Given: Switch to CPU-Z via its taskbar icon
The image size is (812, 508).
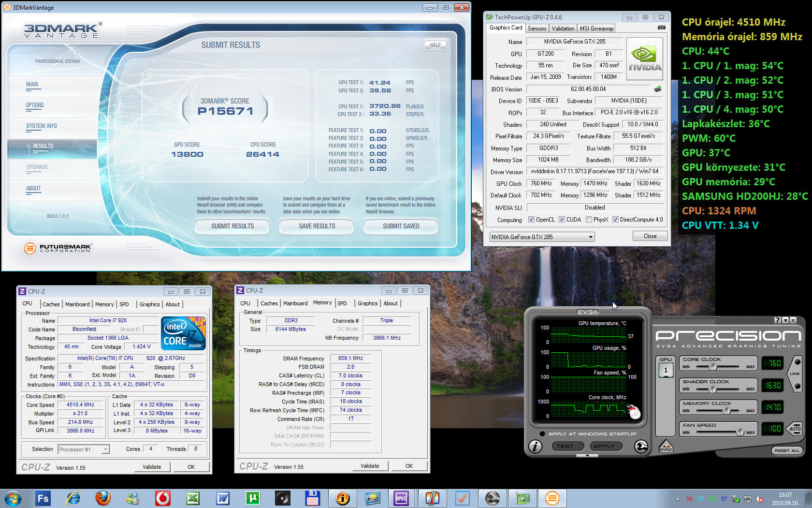Looking at the screenshot, I should pos(401,498).
